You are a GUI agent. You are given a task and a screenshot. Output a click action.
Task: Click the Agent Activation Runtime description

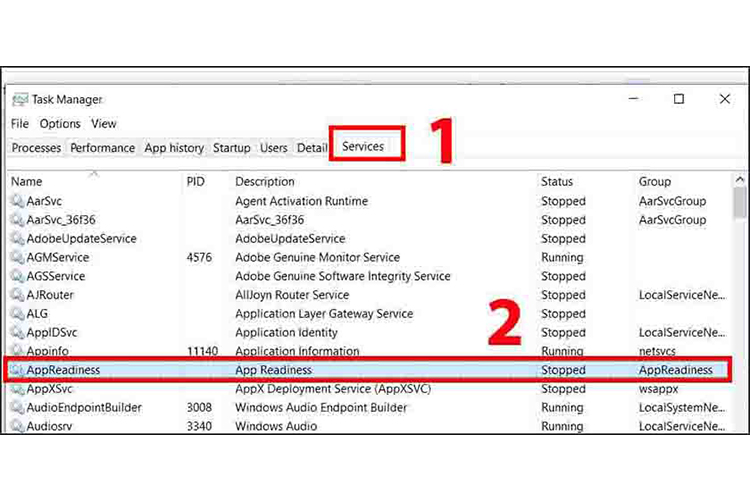pos(301,201)
